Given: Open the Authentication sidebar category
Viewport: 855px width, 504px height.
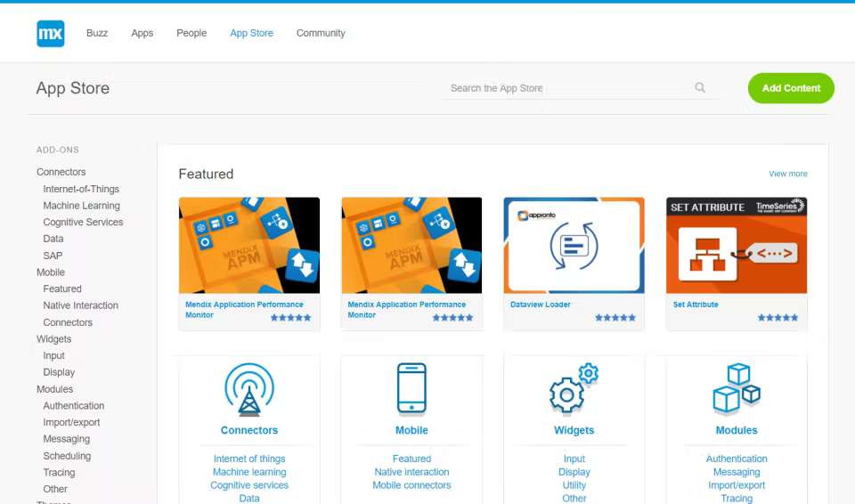Looking at the screenshot, I should pyautogui.click(x=74, y=406).
